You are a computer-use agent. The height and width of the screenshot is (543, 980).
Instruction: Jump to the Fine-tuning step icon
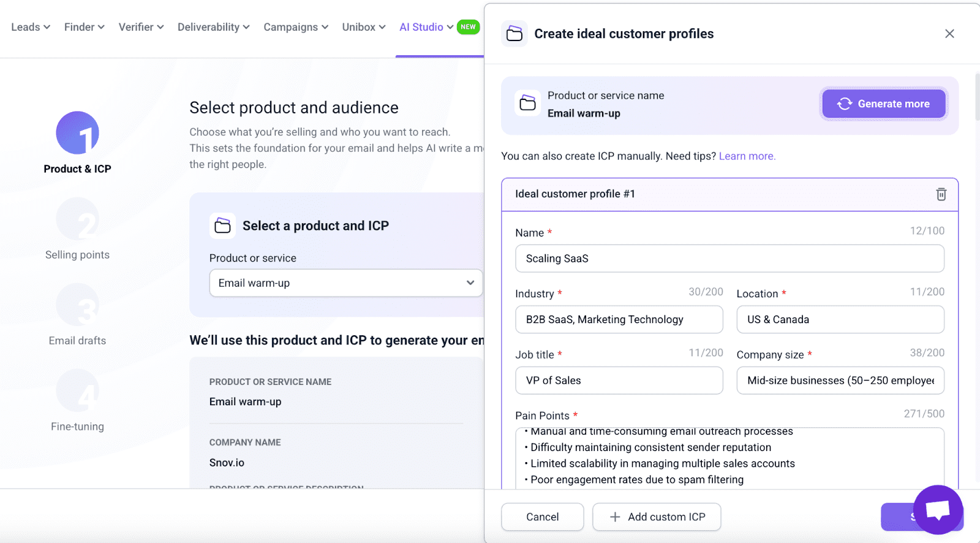click(77, 390)
